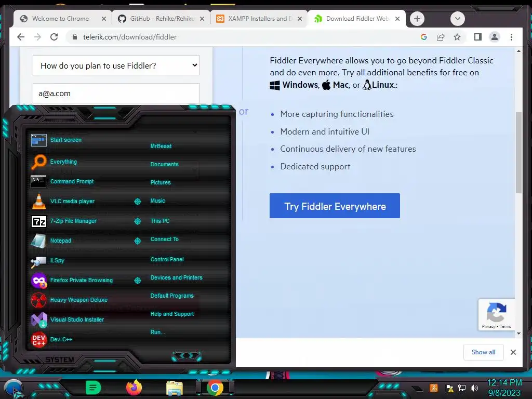Image resolution: width=532 pixels, height=399 pixels.
Task: Open MrBeast user folder
Action: point(161,146)
